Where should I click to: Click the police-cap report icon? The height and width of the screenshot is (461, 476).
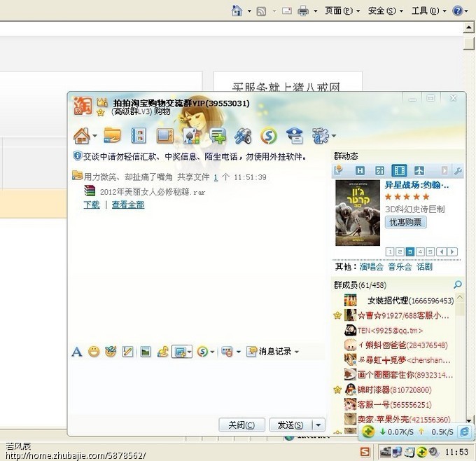coord(295,135)
